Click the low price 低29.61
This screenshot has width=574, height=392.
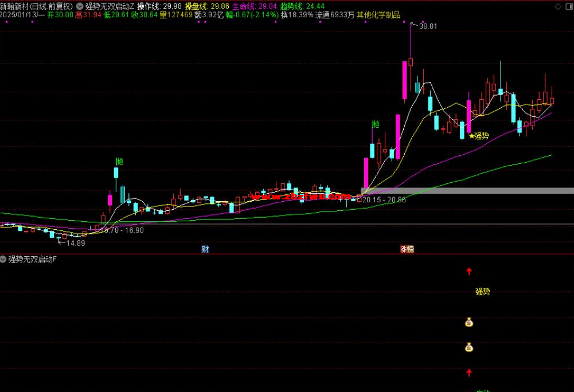[116, 15]
